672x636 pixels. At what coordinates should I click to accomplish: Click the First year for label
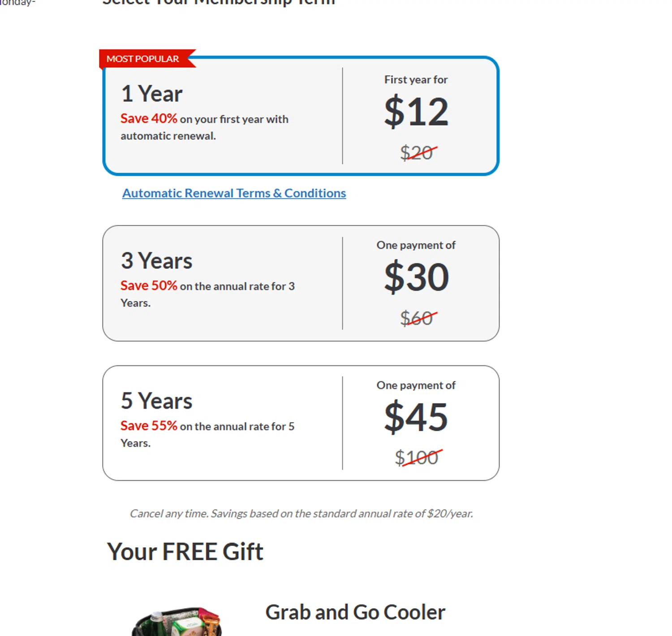[x=416, y=80]
